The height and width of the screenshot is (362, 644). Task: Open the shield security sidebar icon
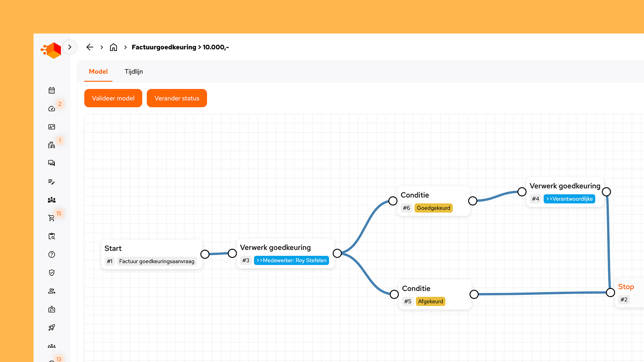pos(52,273)
